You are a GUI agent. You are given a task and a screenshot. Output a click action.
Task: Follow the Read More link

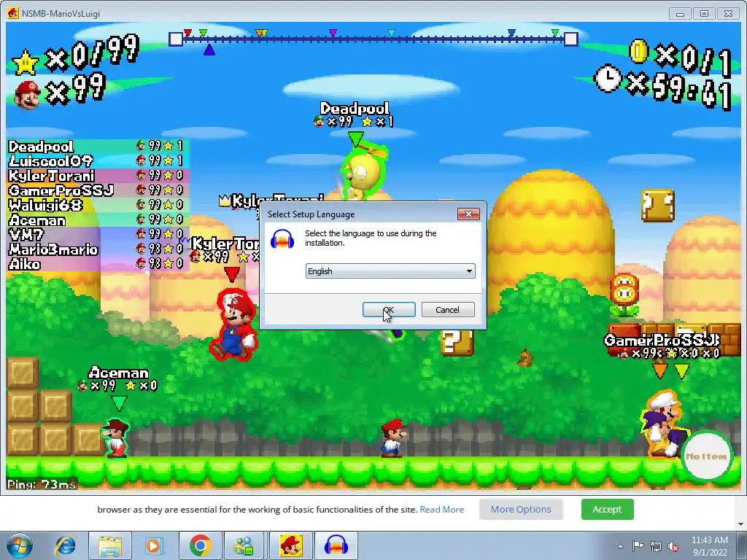click(441, 510)
